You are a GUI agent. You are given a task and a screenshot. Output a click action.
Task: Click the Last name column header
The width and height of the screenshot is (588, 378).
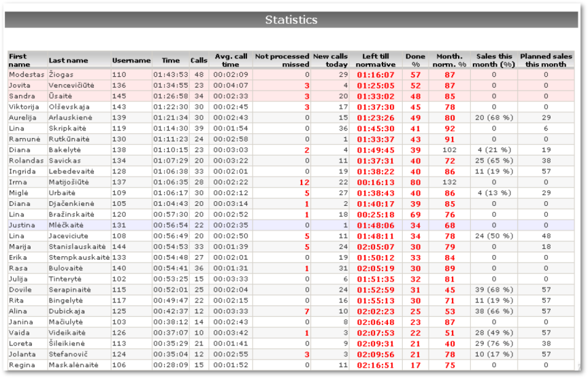click(68, 61)
